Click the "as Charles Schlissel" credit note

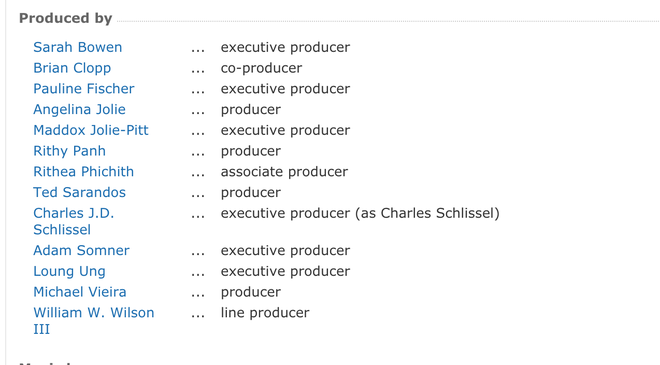click(428, 213)
